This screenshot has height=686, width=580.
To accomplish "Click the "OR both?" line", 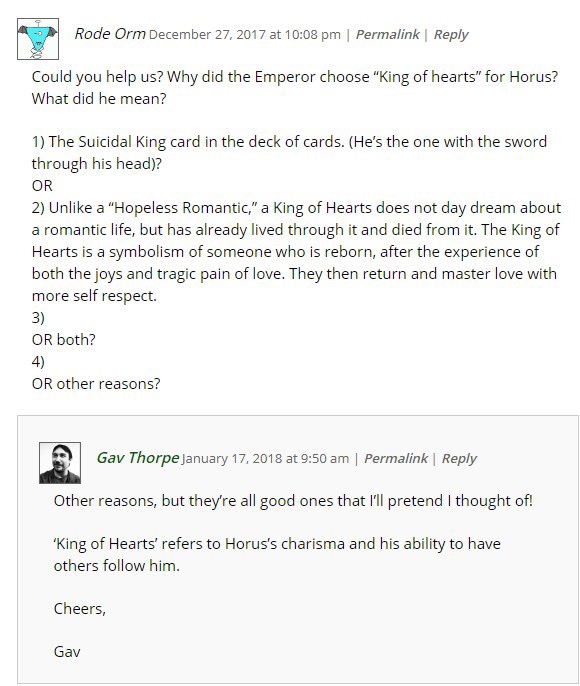I will (x=63, y=340).
